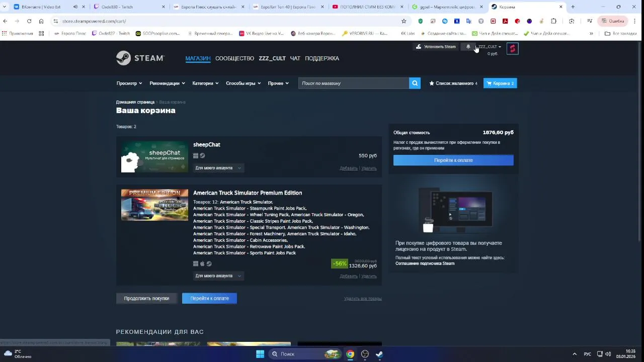The image size is (644, 362).
Task: Open American Truck Simulator Premium Edition title
Action: tap(248, 193)
